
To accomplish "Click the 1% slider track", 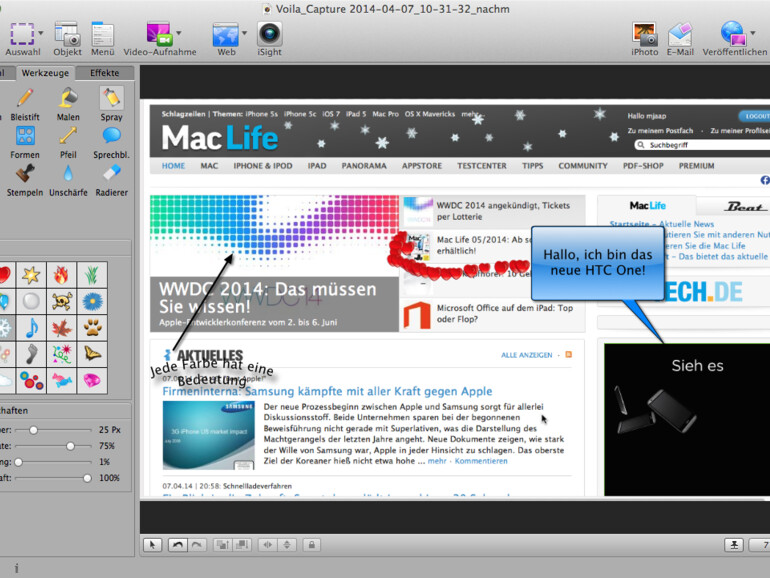I will (x=53, y=462).
